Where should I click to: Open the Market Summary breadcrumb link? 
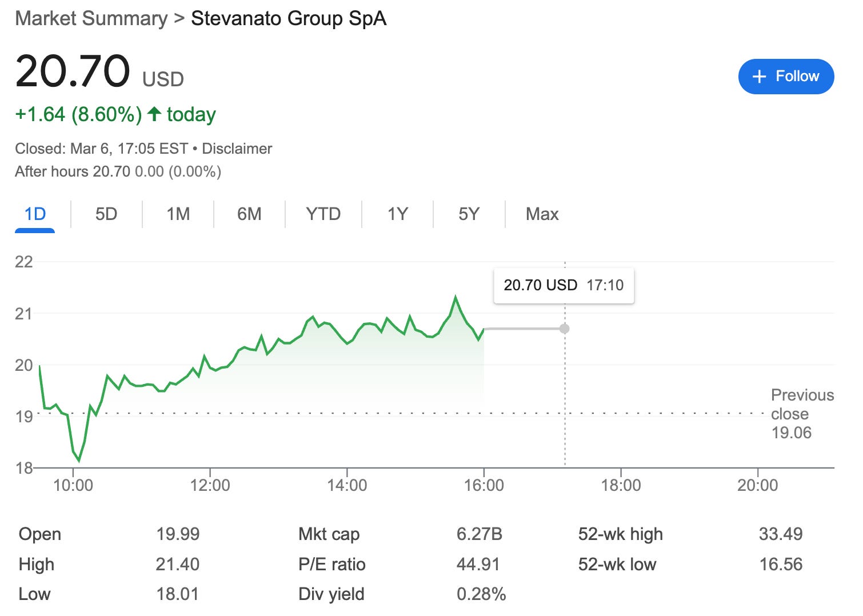[91, 18]
